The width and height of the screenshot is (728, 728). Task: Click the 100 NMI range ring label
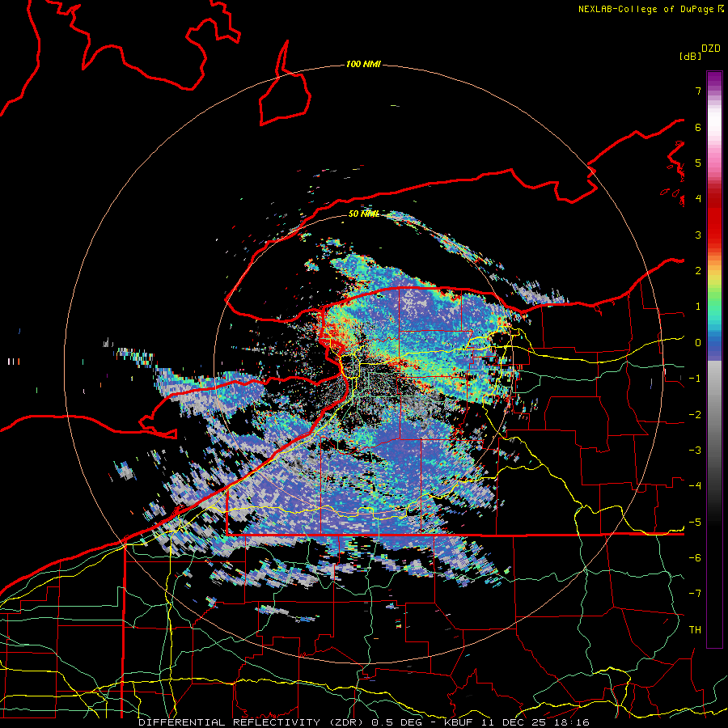tap(363, 64)
